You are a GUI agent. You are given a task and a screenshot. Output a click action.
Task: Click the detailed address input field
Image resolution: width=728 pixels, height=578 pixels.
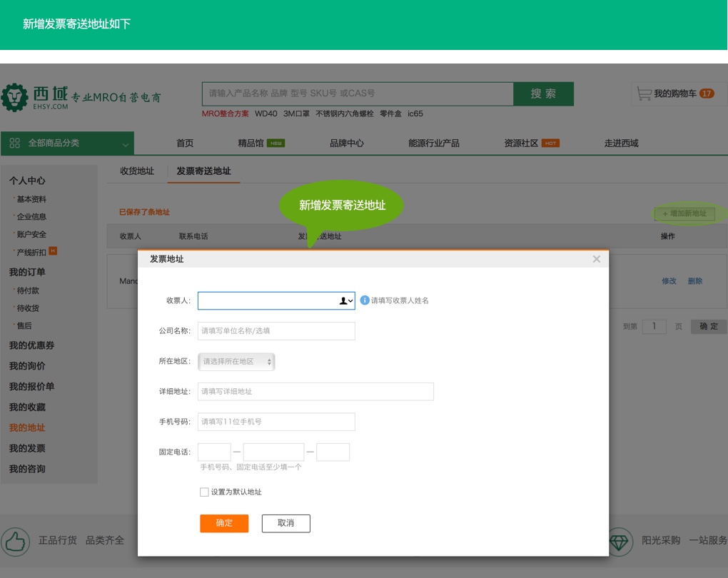point(315,392)
